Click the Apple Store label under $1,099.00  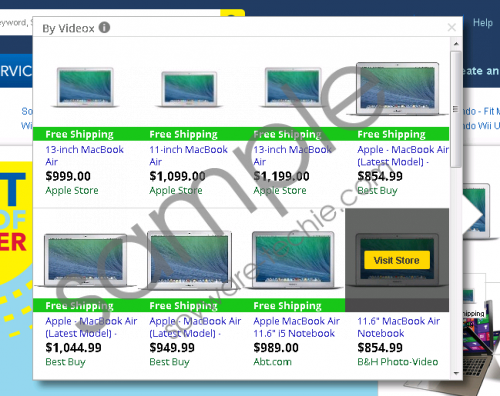point(176,190)
